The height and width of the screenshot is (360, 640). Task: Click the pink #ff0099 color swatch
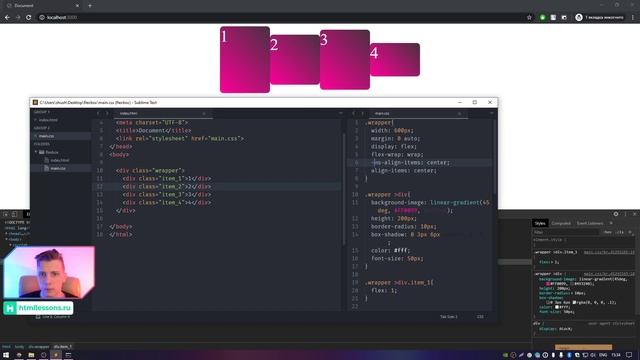[548, 284]
